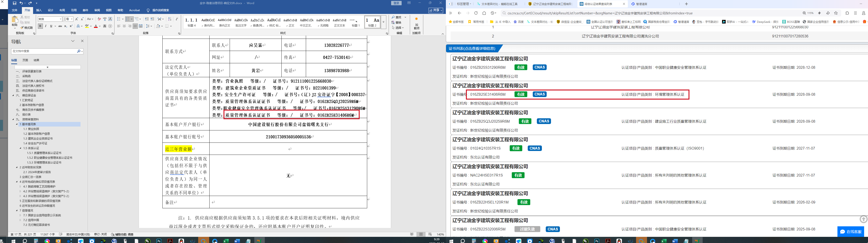This screenshot has width=868, height=243.
Task: Open the font name dropdown showing 宋体
Action: (61, 19)
